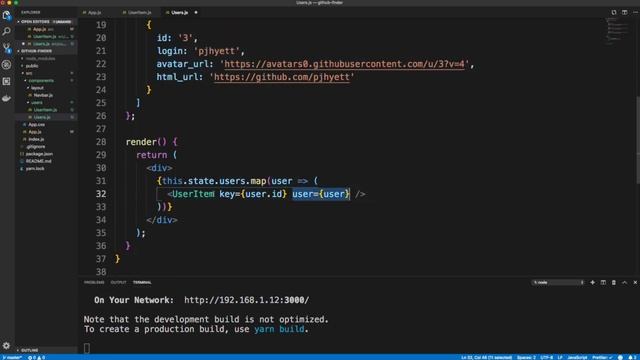Open the Docker view in activity bar

pyautogui.click(x=7, y=98)
